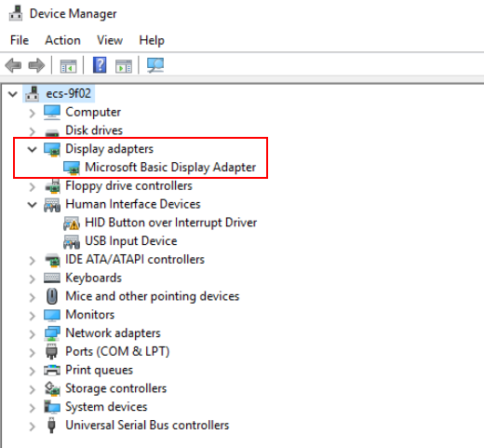
Task: Click the Back arrow toolbar icon
Action: [13, 65]
